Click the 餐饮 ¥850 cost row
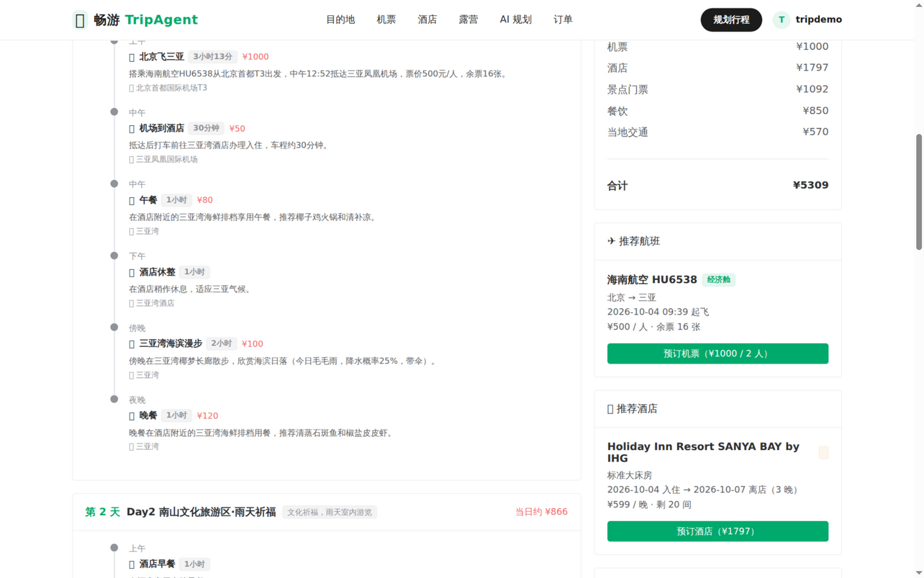924x578 pixels. [717, 111]
